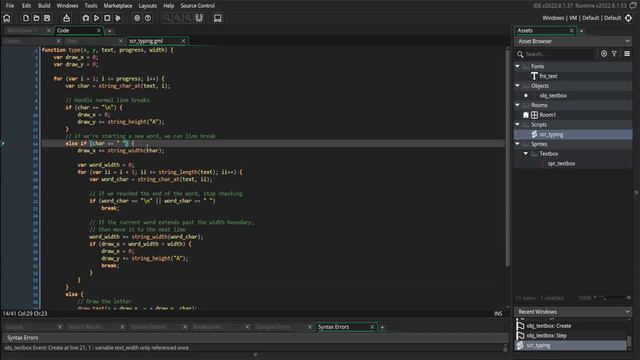
Task: Open an existing project via the folder icon
Action: (x=36, y=18)
